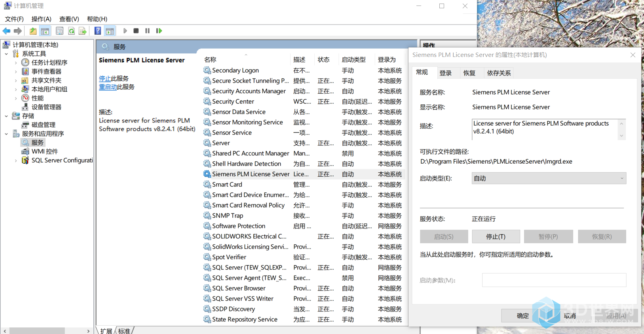The height and width of the screenshot is (334, 644).
Task: Click the up-one-level folder toolbar icon
Action: [x=33, y=31]
